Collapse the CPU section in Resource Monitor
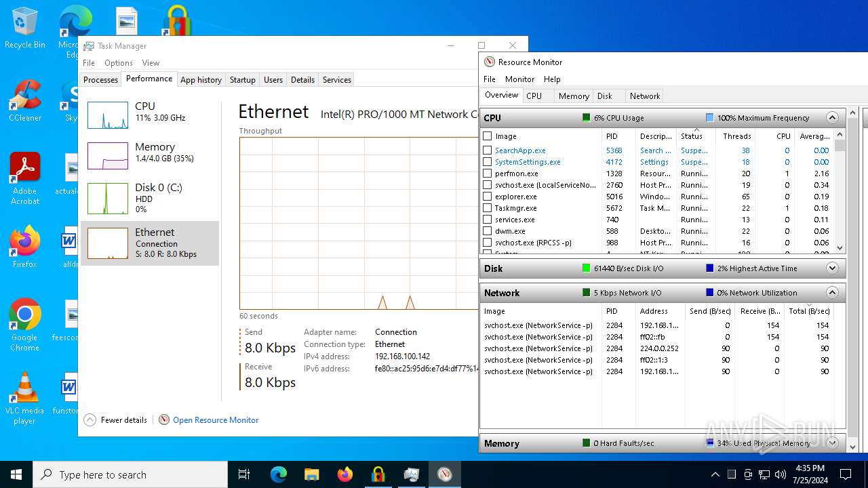868x488 pixels. [832, 117]
